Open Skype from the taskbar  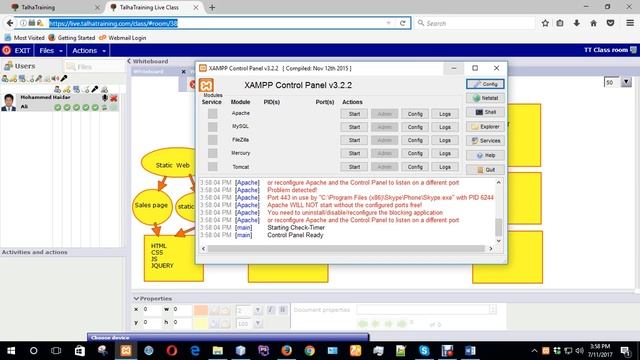click(424, 351)
